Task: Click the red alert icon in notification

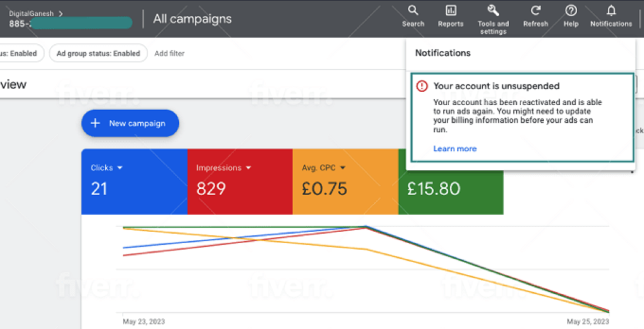Action: pyautogui.click(x=422, y=86)
